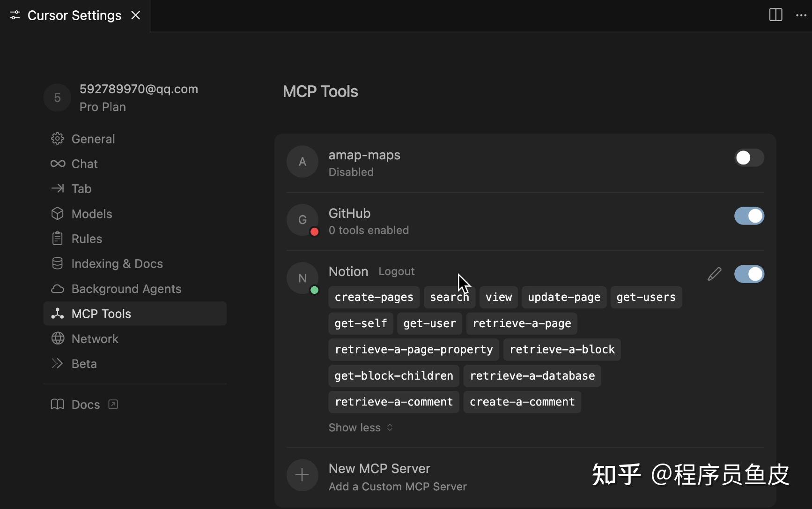Toggle the retrieve-a-comment tool chip

point(394,402)
